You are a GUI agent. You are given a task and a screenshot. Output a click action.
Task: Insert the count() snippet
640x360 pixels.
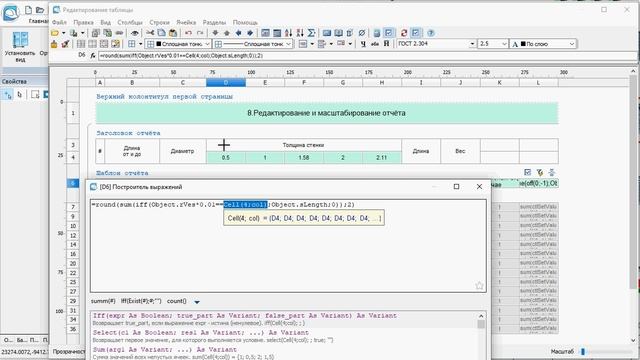[x=177, y=301]
